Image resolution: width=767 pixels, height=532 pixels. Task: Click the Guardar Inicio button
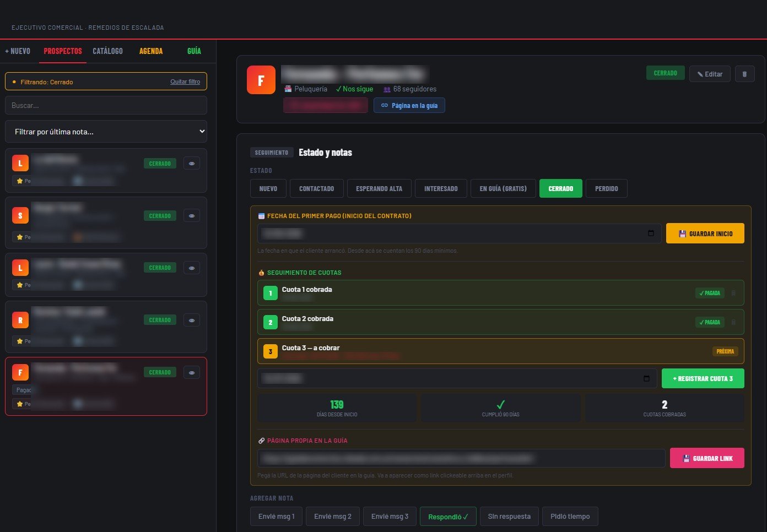(x=705, y=234)
